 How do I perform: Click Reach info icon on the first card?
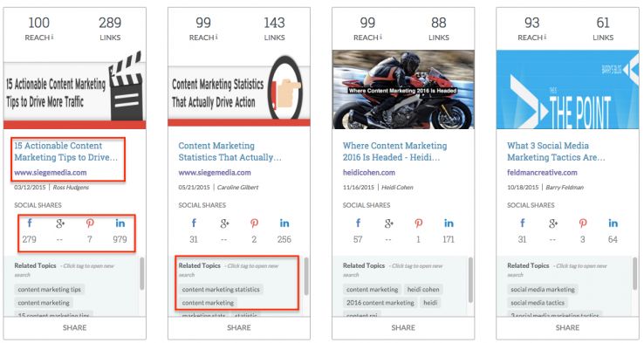tap(52, 37)
